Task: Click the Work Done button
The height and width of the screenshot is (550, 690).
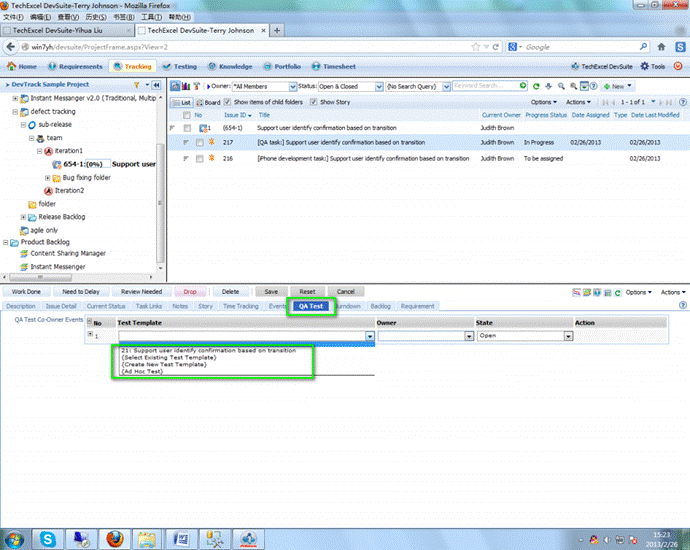Action: click(x=26, y=292)
